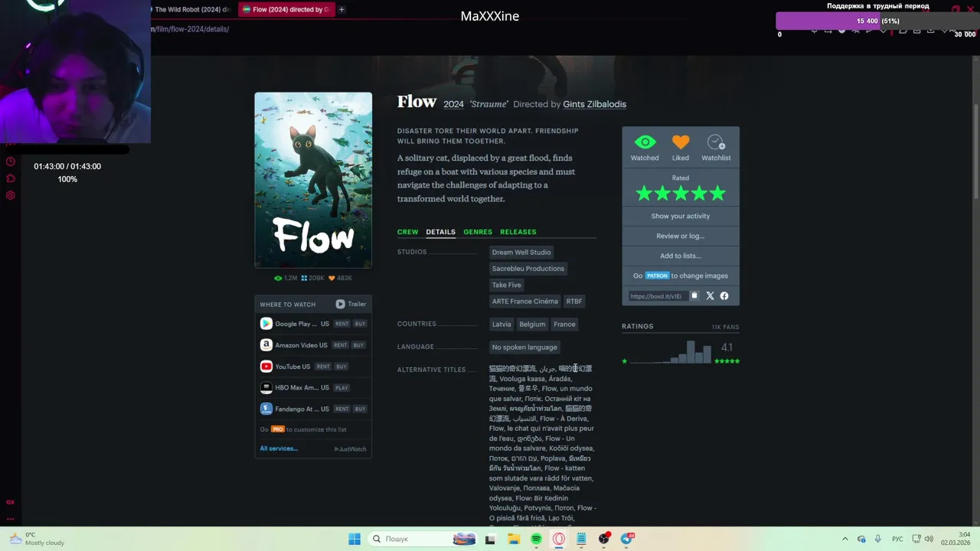The height and width of the screenshot is (551, 980).
Task: Select the Flow (2024) browser tab
Action: pos(286,10)
